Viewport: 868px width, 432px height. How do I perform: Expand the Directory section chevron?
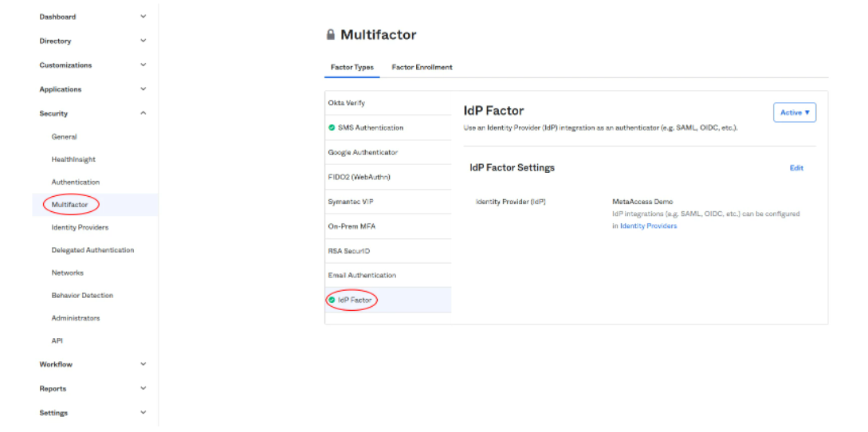pyautogui.click(x=143, y=41)
